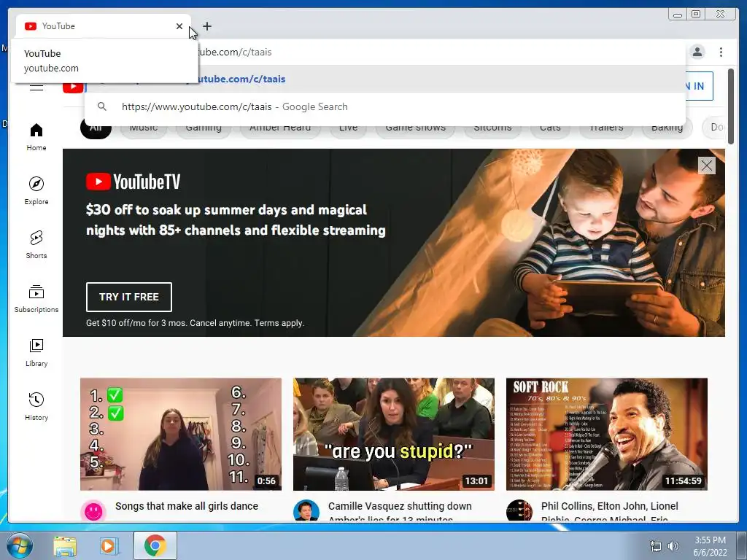The height and width of the screenshot is (560, 747).
Task: Open the channel avatar for Camille Vasquez video
Action: (306, 511)
